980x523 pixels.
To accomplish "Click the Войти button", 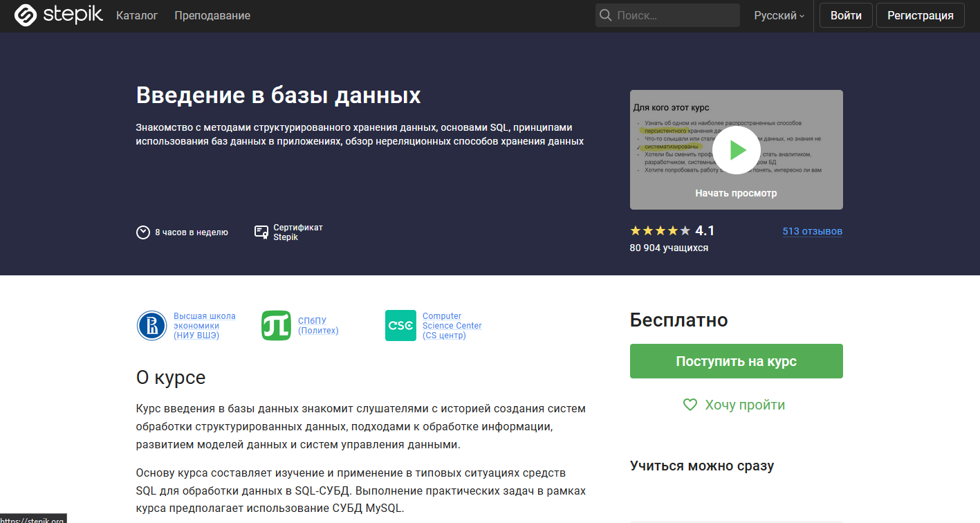I will pos(845,15).
